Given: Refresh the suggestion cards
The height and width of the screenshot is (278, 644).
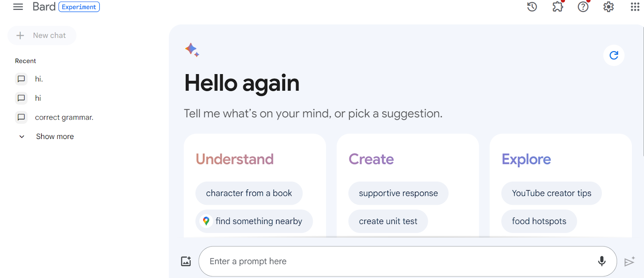Looking at the screenshot, I should coord(614,55).
